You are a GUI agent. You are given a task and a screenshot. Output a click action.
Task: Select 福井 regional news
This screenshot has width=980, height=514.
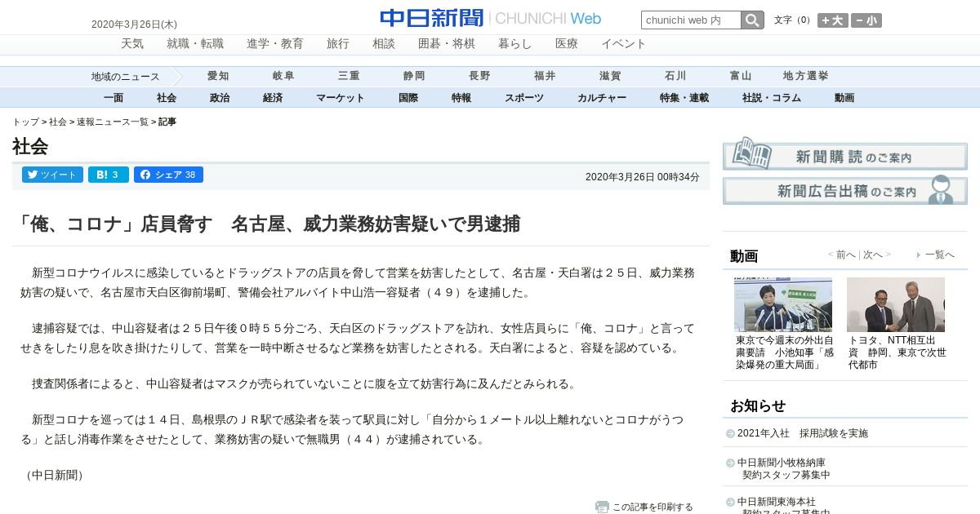pyautogui.click(x=545, y=76)
